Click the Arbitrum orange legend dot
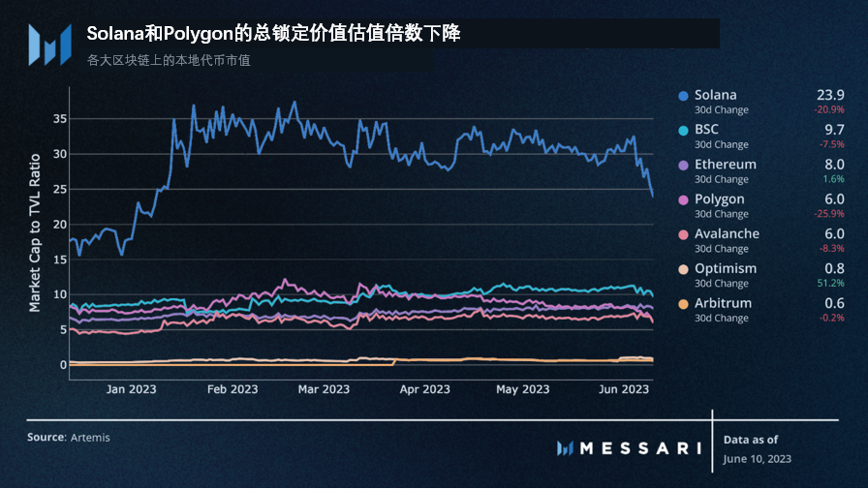868x489 pixels. pos(684,304)
